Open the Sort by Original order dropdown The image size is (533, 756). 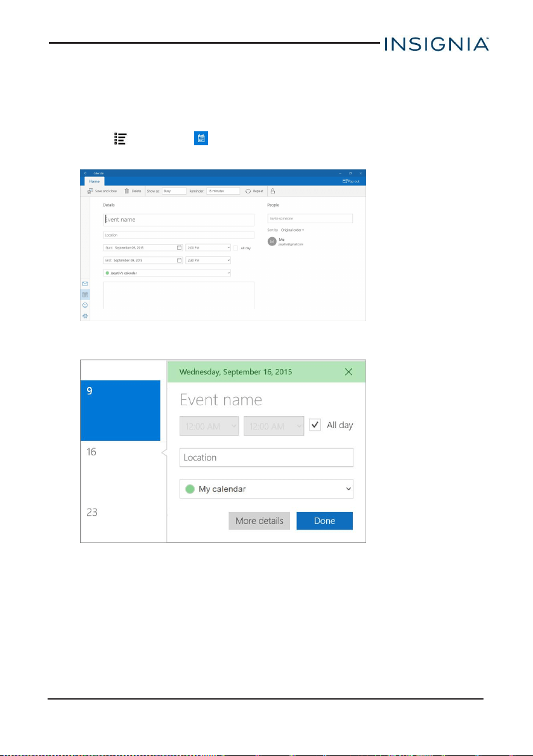[293, 230]
